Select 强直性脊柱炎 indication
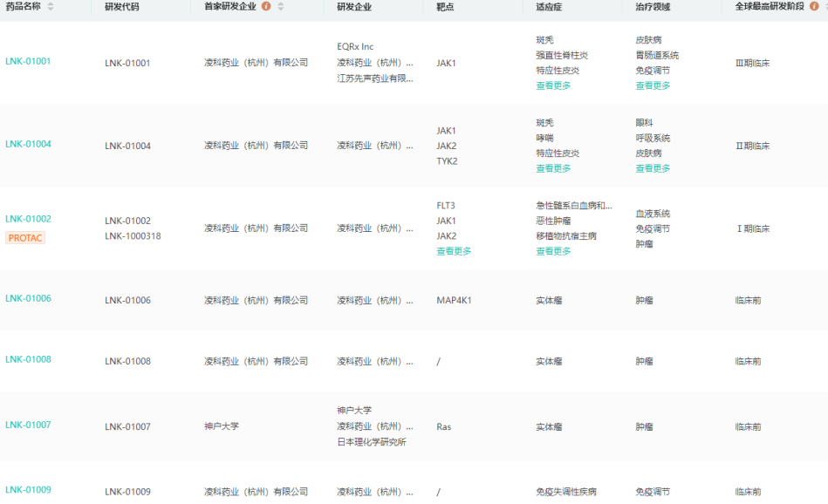 pos(562,55)
